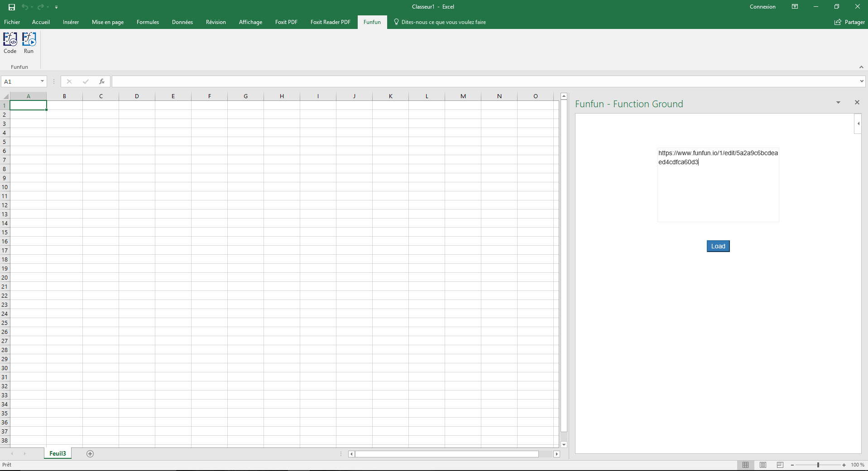
Task: Zoom in with plus button
Action: point(844,465)
